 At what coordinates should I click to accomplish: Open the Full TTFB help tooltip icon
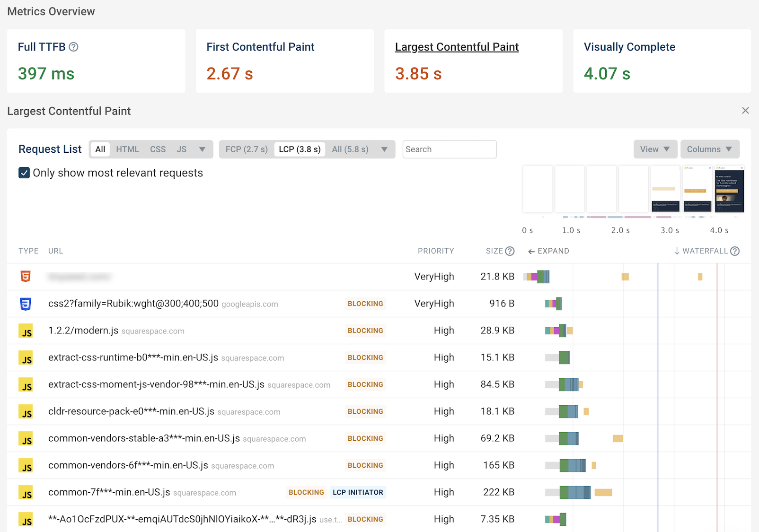[74, 46]
